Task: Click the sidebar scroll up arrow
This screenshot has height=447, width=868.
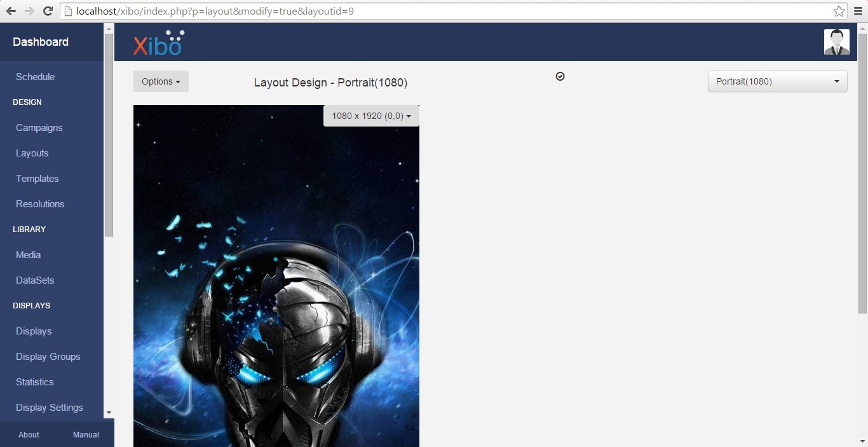Action: click(x=109, y=29)
